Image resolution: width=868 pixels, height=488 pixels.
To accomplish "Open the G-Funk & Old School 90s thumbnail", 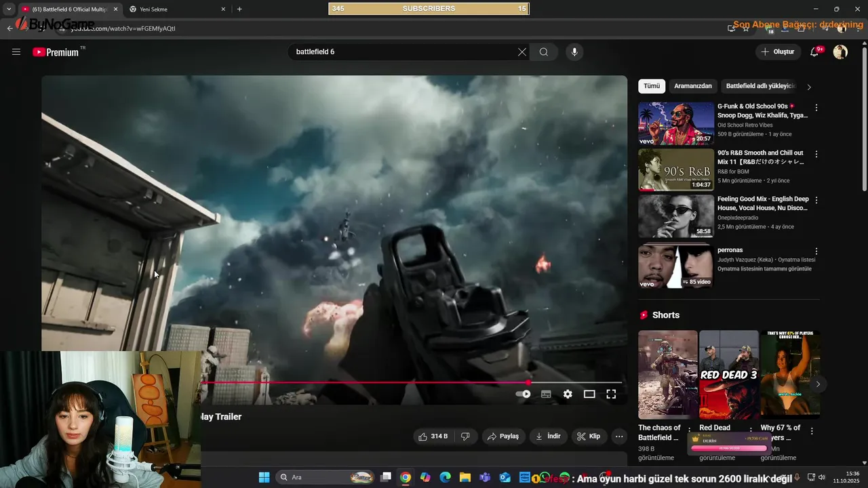I will pyautogui.click(x=676, y=123).
